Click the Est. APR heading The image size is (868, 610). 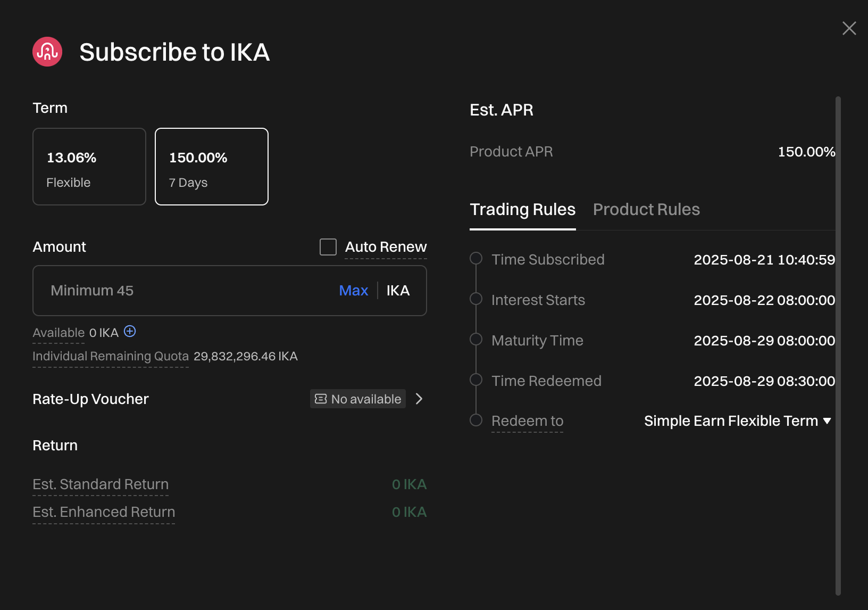502,110
